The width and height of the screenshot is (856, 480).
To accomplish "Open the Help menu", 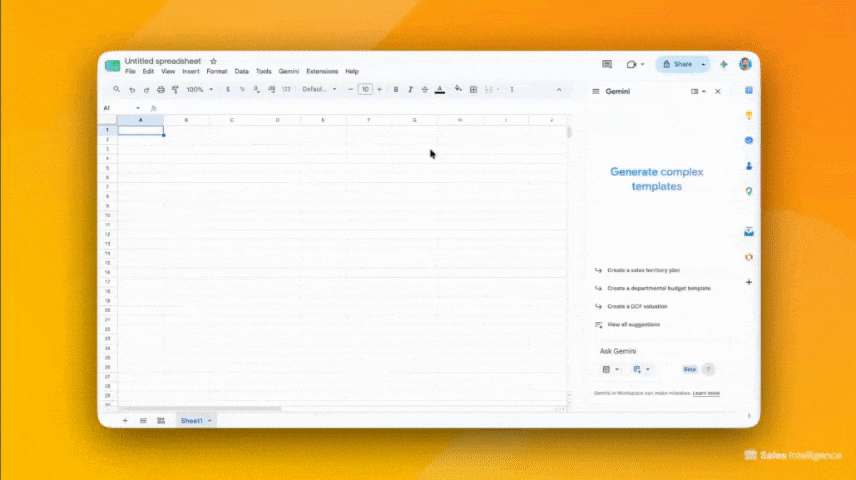I will tap(352, 72).
